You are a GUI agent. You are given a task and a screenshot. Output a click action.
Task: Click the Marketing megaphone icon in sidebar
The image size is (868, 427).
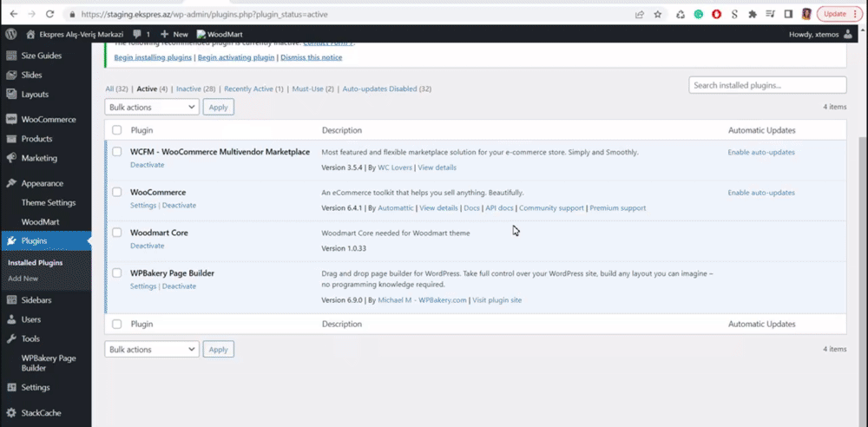click(11, 159)
